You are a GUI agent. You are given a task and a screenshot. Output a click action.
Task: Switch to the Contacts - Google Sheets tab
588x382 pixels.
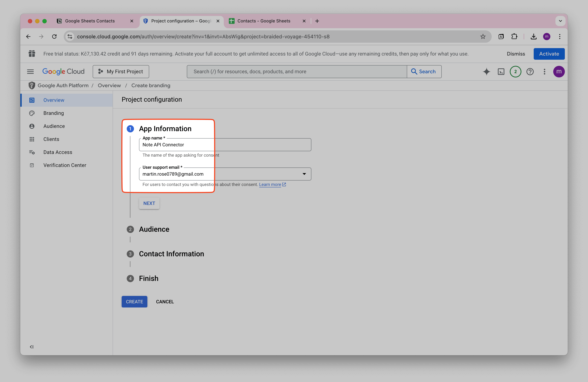tap(264, 21)
